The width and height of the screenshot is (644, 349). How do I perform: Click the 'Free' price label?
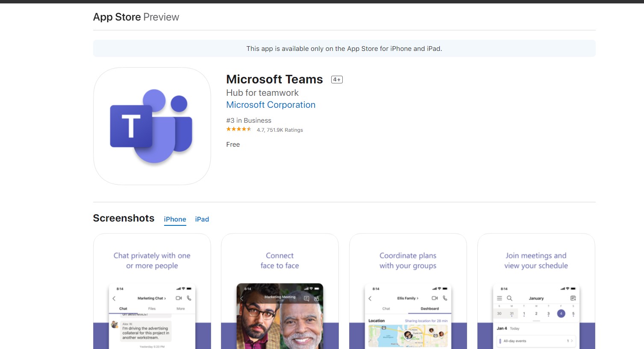233,145
